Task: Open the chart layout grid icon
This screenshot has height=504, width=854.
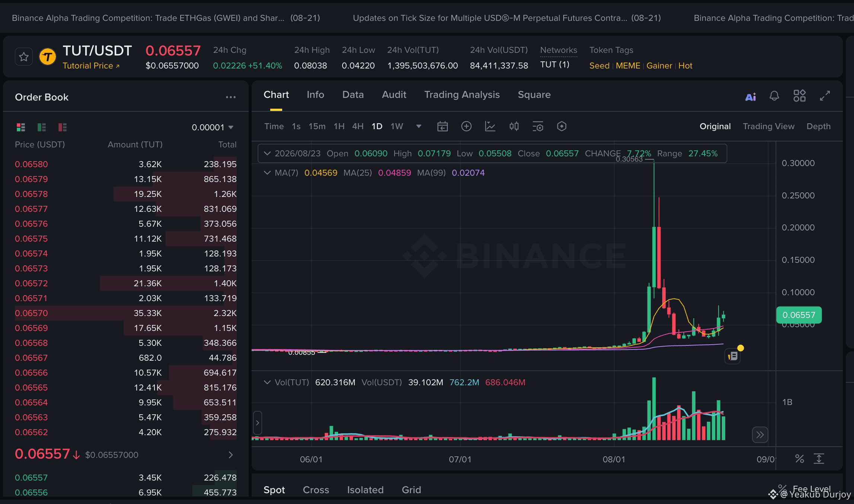Action: 800,96
